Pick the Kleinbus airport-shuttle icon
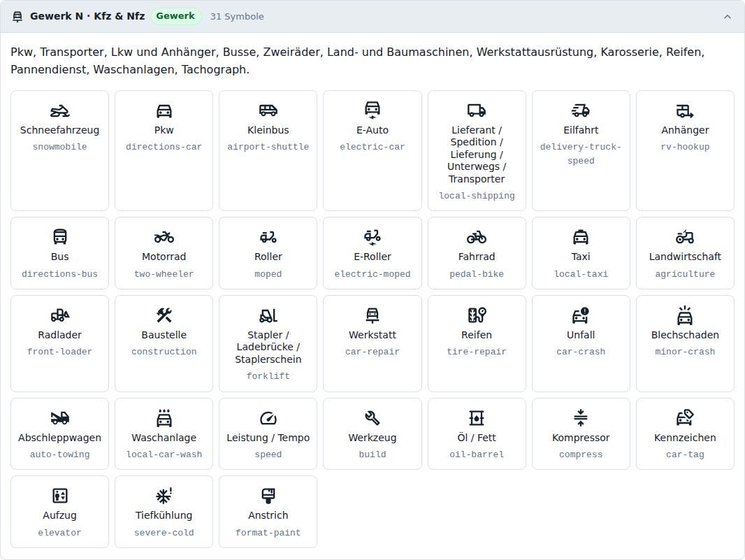The image size is (745, 560). 268,111
